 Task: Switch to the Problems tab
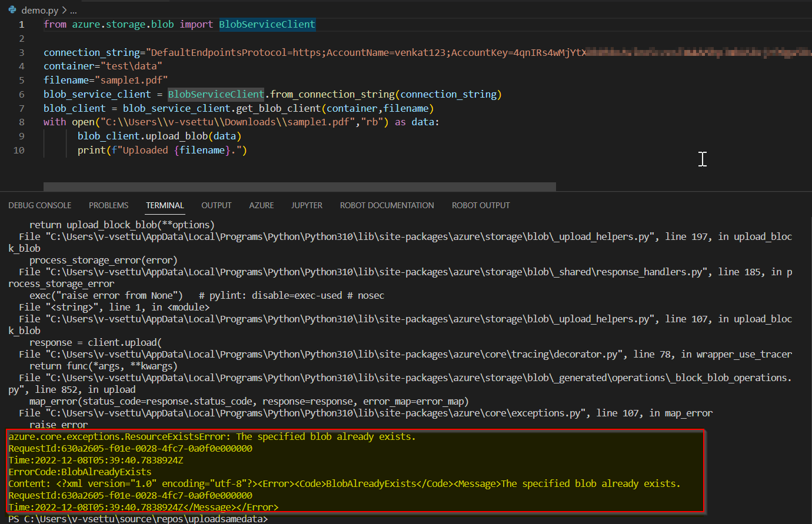tap(108, 205)
